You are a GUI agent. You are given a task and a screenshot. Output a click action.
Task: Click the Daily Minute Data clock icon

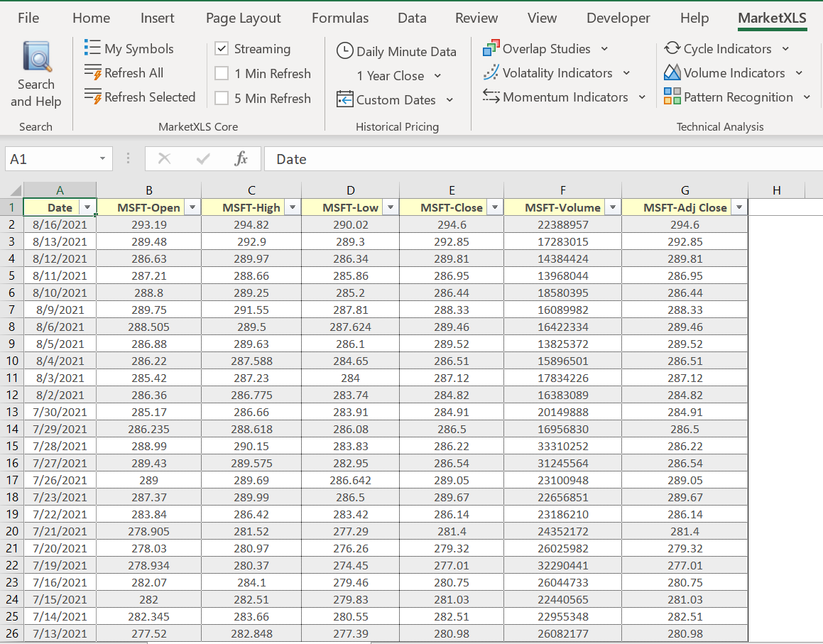[345, 51]
